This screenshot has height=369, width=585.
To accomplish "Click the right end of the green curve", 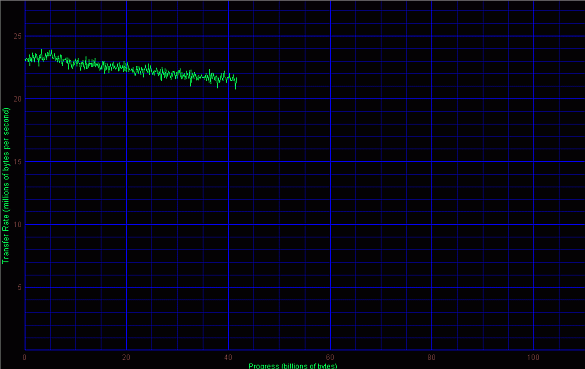I will 236,80.
